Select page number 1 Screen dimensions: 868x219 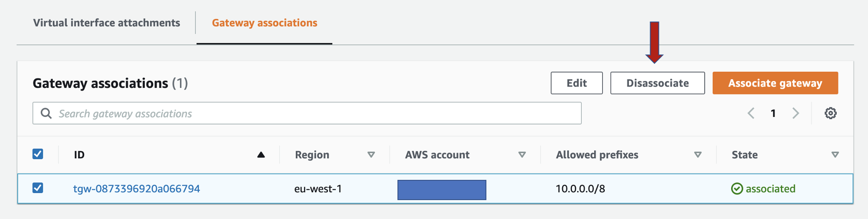(773, 113)
